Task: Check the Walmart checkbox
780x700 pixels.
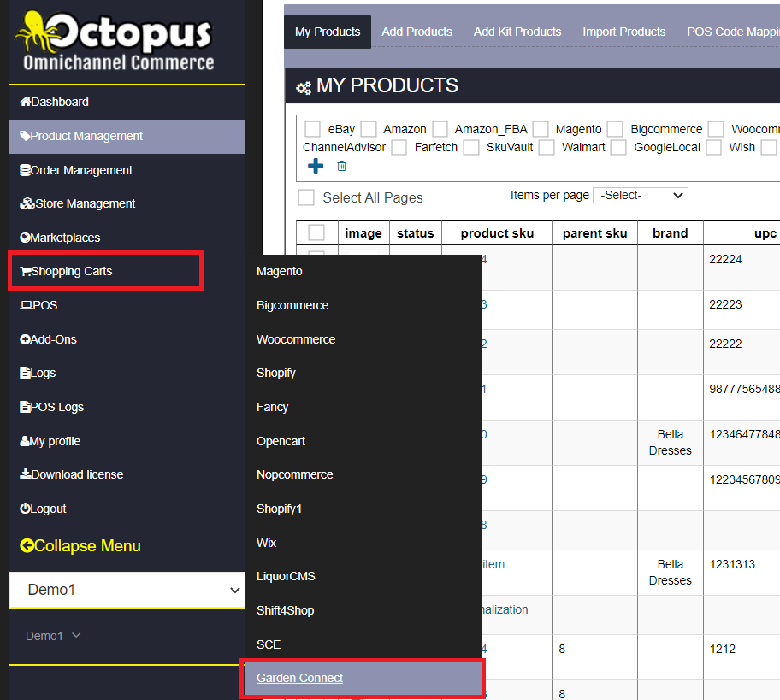Action: pyautogui.click(x=547, y=147)
